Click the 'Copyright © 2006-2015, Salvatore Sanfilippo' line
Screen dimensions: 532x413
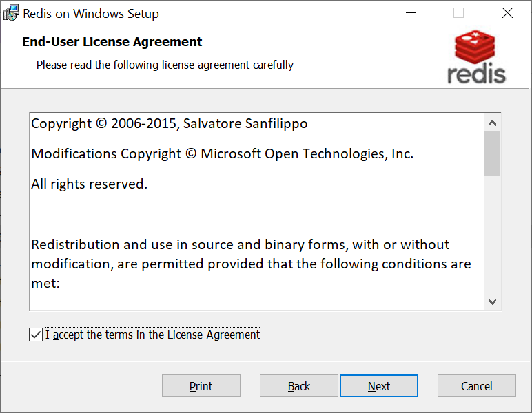click(x=170, y=123)
